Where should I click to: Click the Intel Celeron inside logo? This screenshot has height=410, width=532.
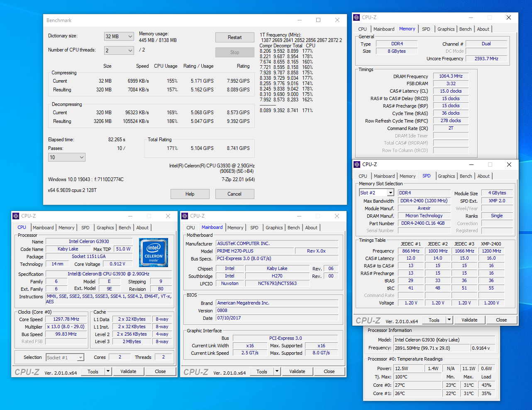(x=154, y=252)
